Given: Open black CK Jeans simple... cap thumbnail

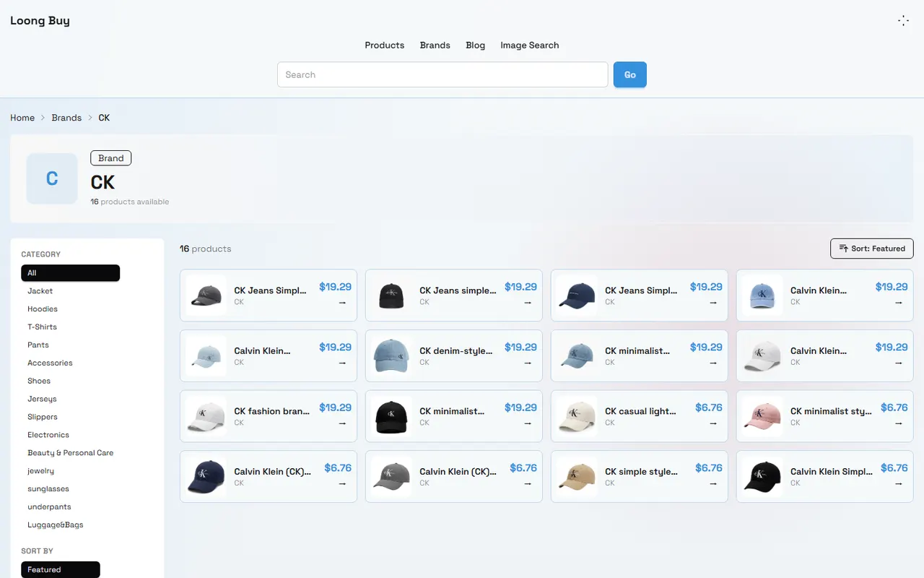Looking at the screenshot, I should coord(392,296).
